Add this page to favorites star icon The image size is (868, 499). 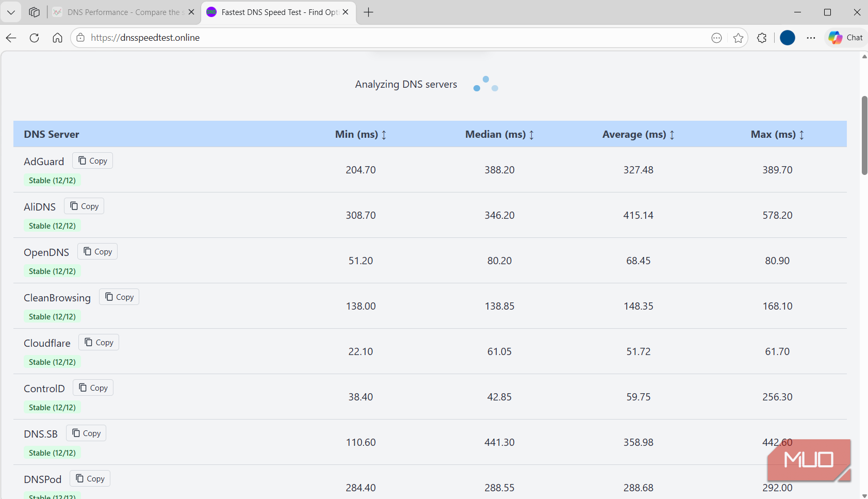[x=738, y=38]
